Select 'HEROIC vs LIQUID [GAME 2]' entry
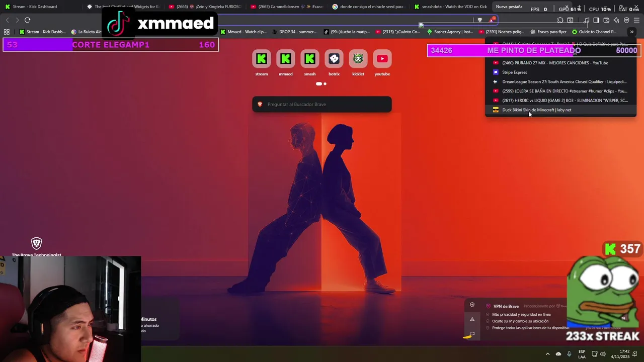This screenshot has width=644, height=362. pos(560,101)
